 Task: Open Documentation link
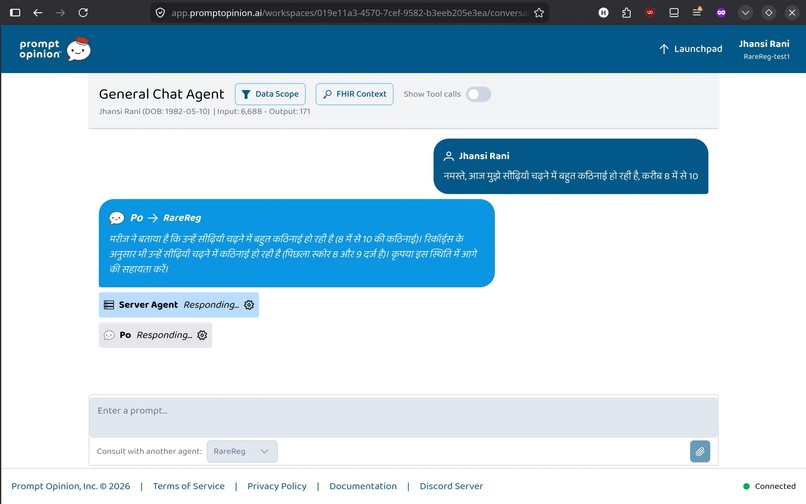(363, 487)
